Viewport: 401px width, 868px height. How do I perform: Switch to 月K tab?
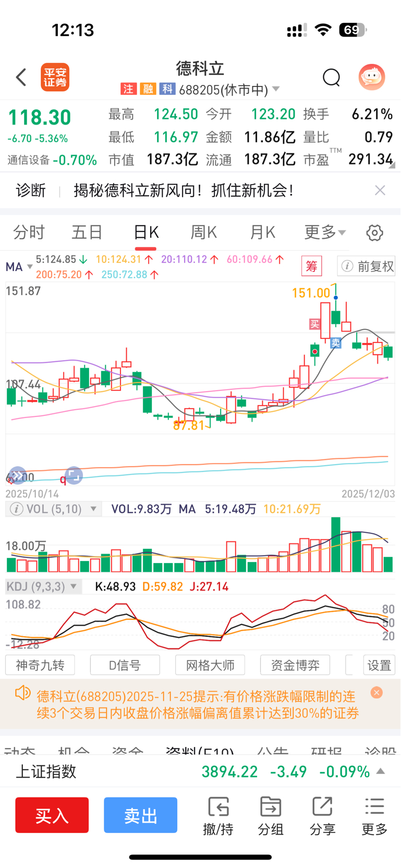(262, 232)
